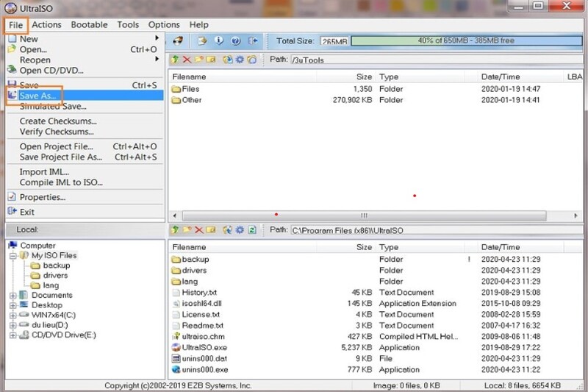
Task: Click Properties... in the File menu
Action: [x=42, y=197]
